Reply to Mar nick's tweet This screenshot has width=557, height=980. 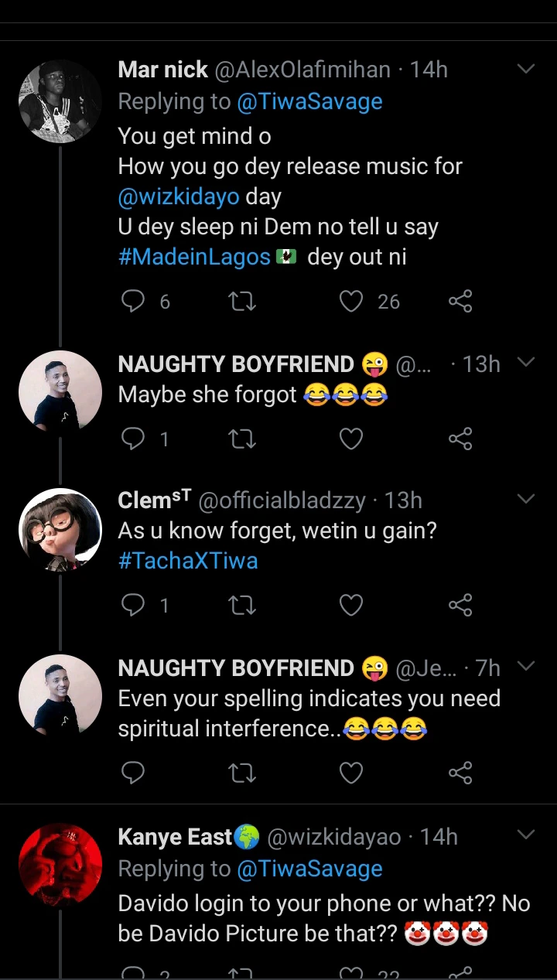[x=134, y=301]
